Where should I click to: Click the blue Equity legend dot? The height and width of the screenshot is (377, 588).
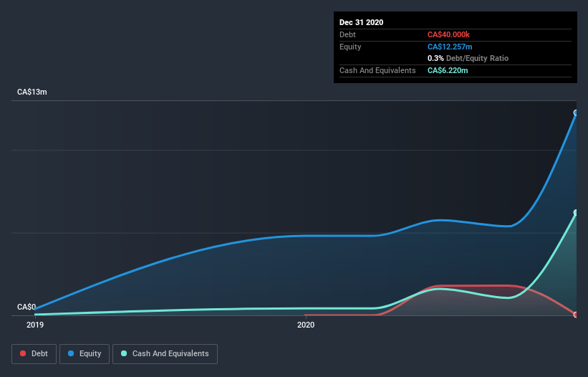pyautogui.click(x=71, y=353)
